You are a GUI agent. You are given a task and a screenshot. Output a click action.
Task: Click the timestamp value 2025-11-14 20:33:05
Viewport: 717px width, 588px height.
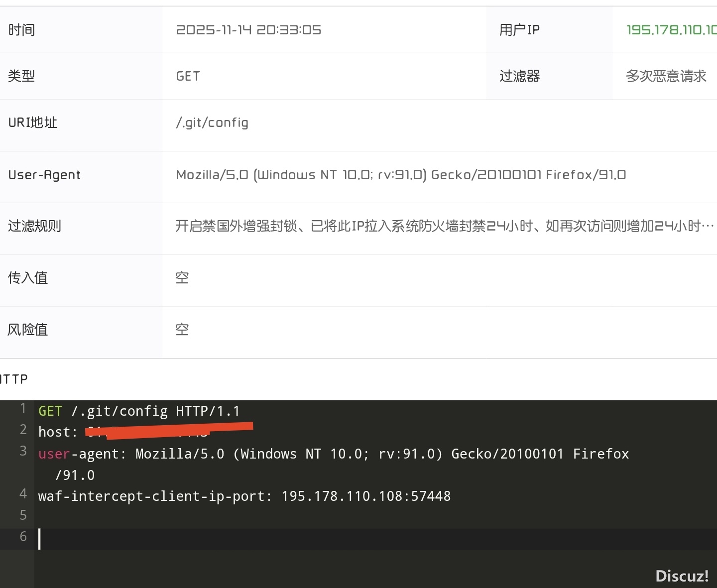[248, 30]
